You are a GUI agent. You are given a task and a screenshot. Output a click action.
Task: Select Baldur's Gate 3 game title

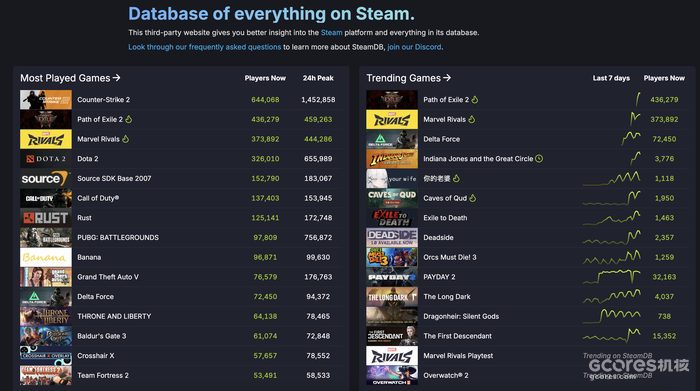[102, 336]
